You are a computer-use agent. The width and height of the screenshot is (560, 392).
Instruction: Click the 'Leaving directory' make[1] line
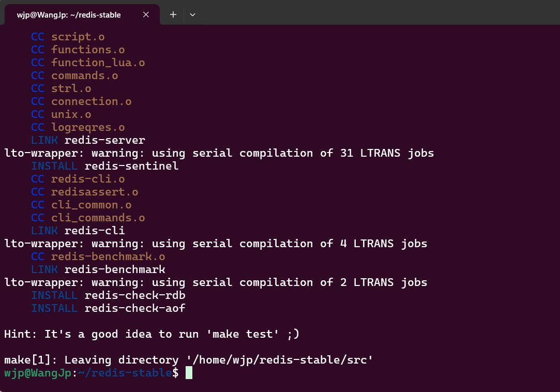coord(189,360)
